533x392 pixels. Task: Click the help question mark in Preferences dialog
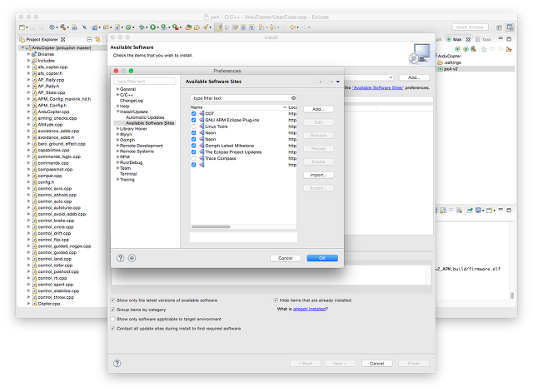coord(120,258)
